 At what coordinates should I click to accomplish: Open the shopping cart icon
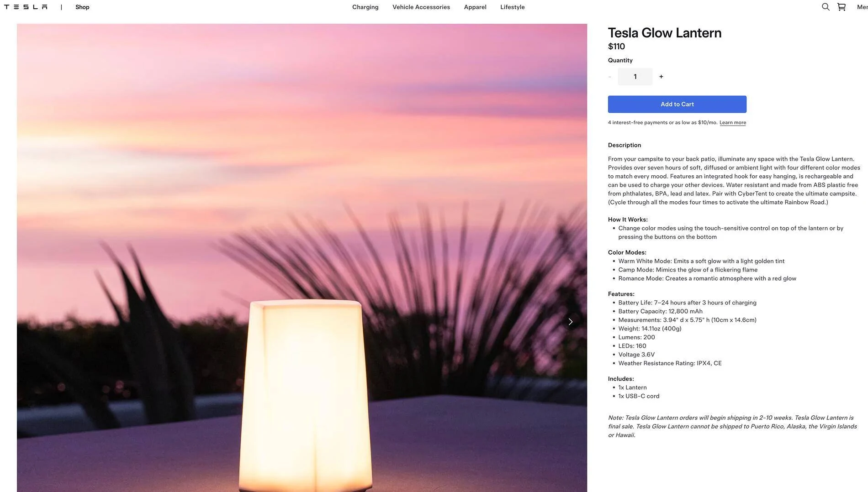pyautogui.click(x=842, y=7)
